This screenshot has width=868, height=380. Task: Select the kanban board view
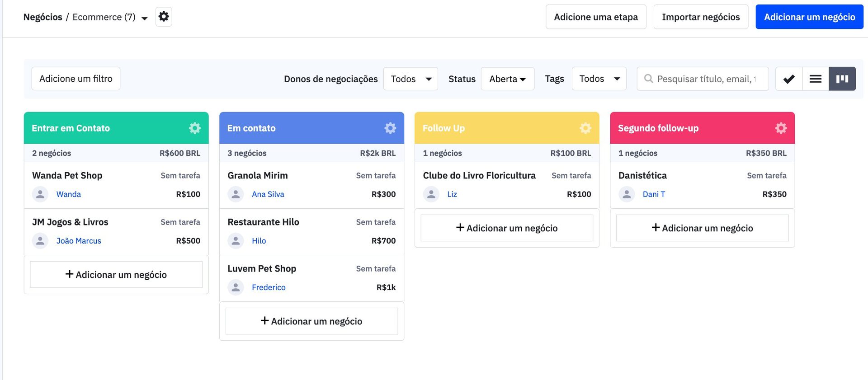[x=842, y=79]
